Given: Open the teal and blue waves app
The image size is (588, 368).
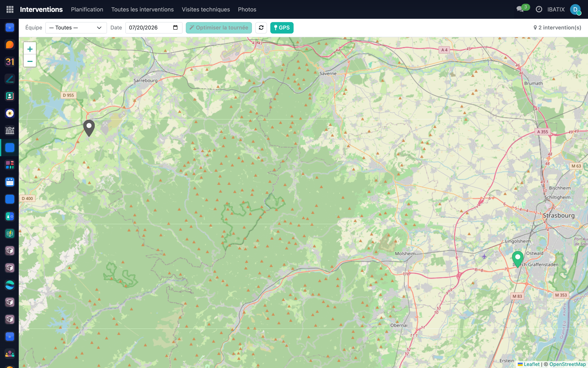Looking at the screenshot, I should point(10,285).
